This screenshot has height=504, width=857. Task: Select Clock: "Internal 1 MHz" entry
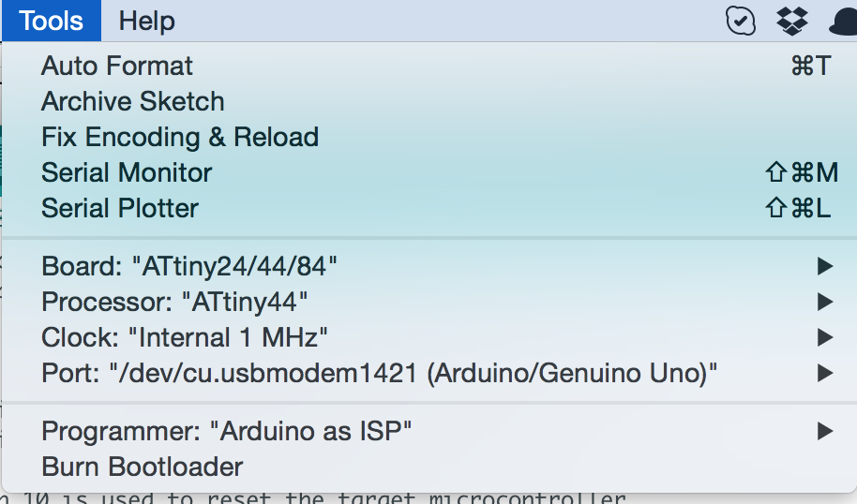point(428,337)
